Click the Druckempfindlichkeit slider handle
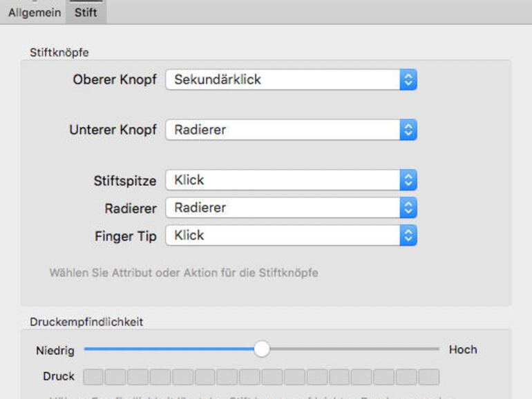 pyautogui.click(x=261, y=349)
